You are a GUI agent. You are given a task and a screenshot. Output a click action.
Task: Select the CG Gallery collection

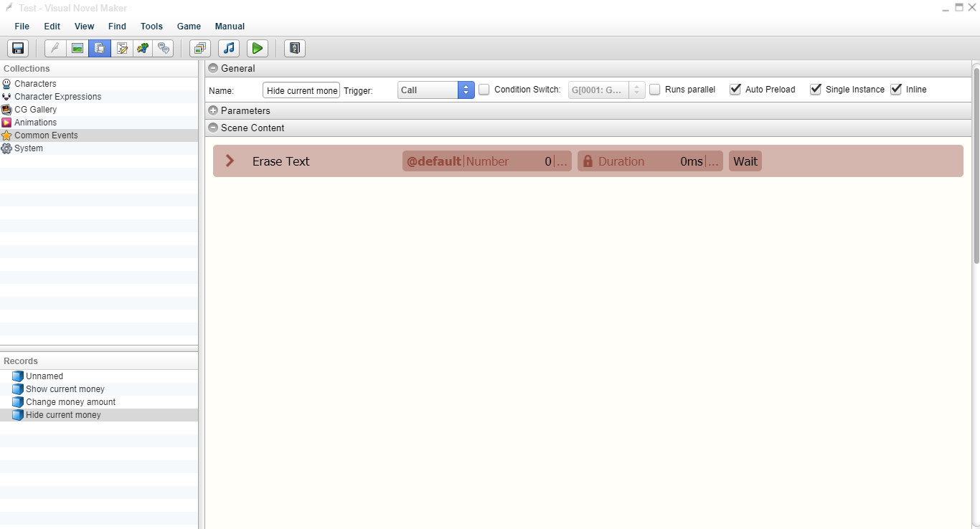point(99,110)
